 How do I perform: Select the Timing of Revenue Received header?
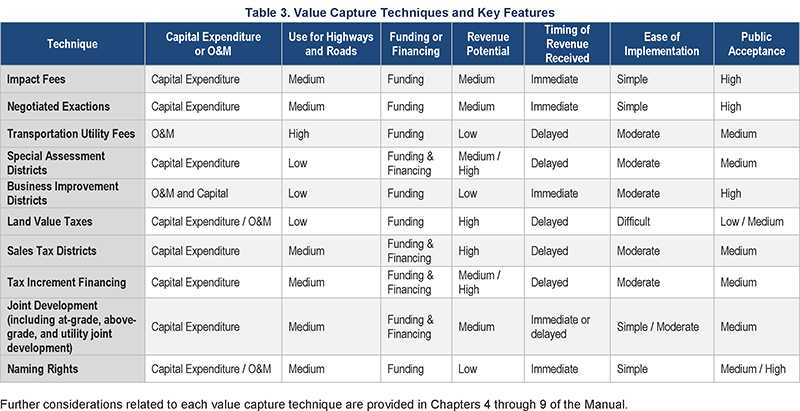tap(567, 44)
